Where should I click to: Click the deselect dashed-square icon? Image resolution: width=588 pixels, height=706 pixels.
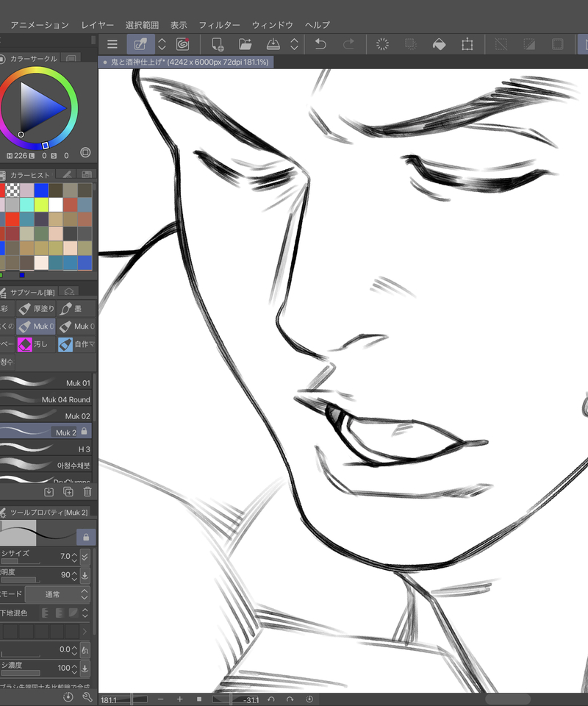501,44
